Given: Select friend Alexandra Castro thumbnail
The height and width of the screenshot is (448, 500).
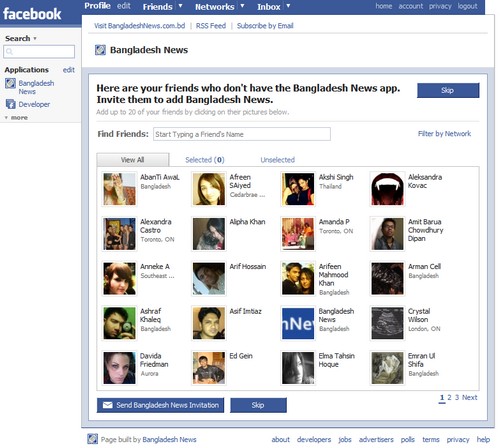Looking at the screenshot, I should [119, 233].
